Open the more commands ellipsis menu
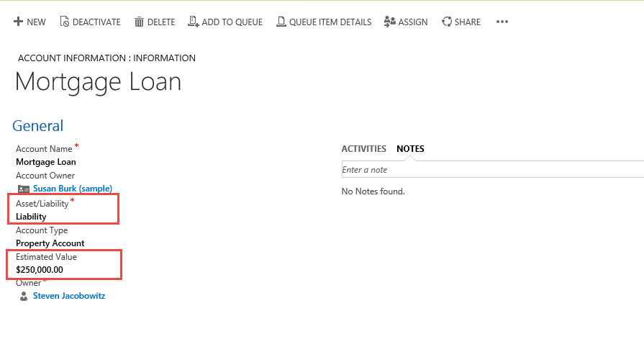644x352 pixels. pos(502,22)
